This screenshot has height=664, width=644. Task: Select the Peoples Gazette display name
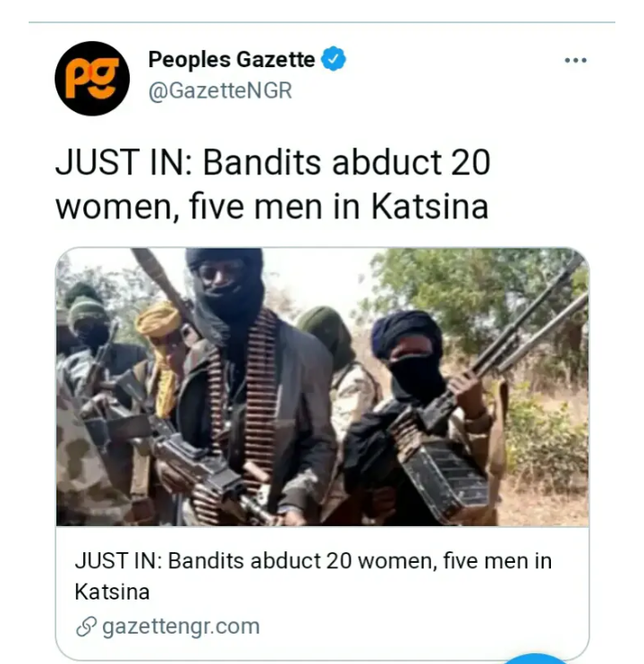click(x=232, y=59)
